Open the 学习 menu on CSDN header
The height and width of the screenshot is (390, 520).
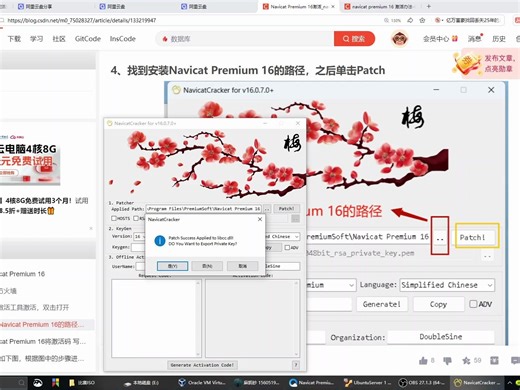coord(37,39)
